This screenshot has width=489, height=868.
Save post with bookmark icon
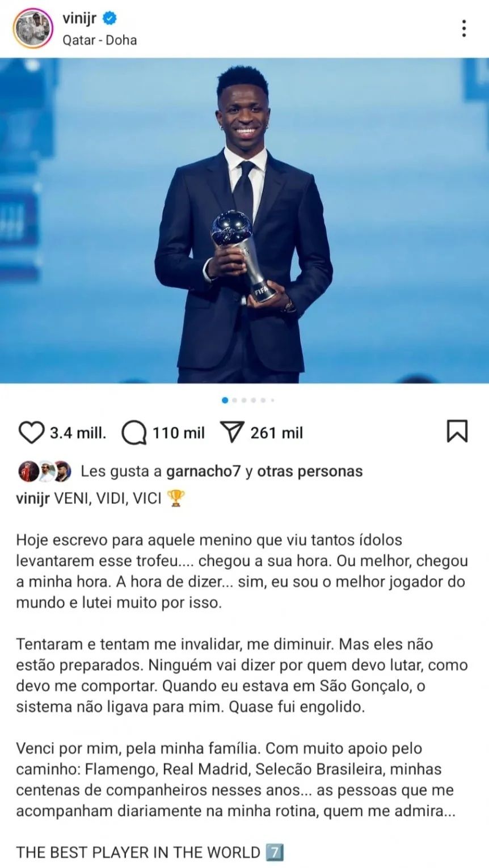click(457, 431)
